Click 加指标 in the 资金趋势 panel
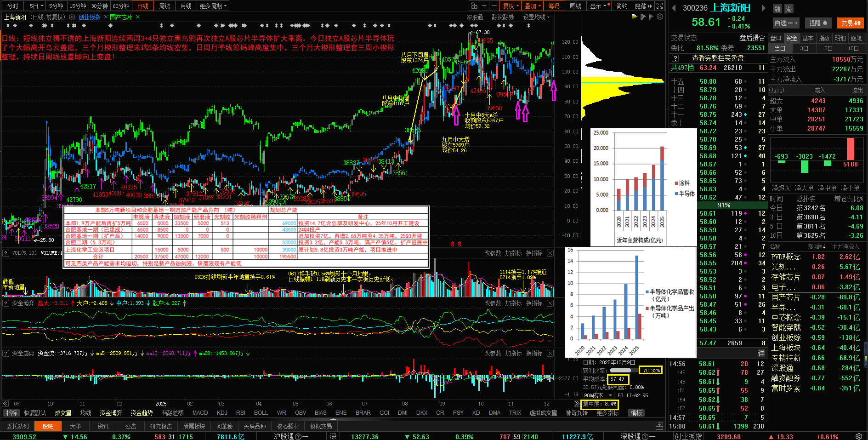Image resolution: width=868 pixels, height=440 pixels. pyautogui.click(x=513, y=354)
